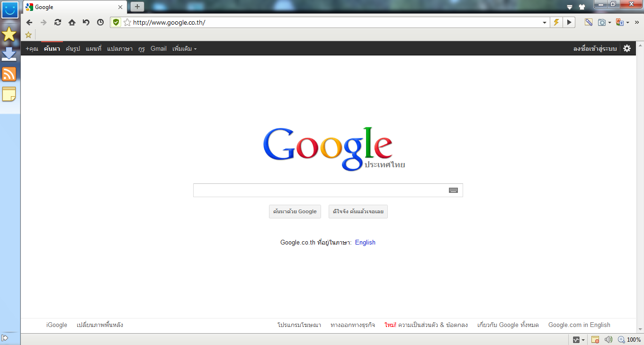
Task: Expand the resource monitor dropdown arrow
Action: tap(583, 339)
